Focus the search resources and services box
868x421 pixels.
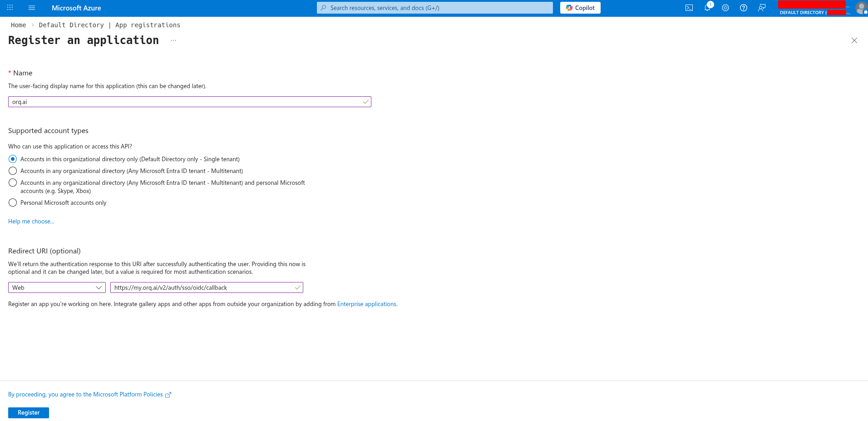pos(435,8)
